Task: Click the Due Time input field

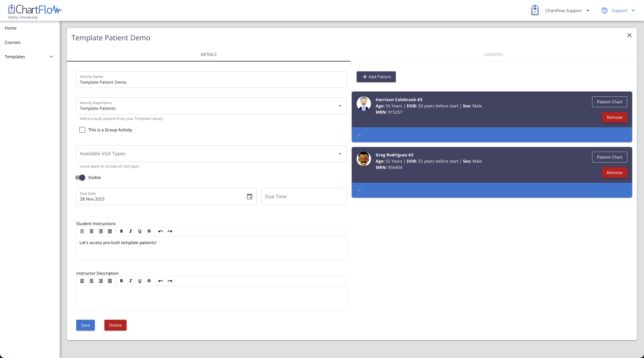Action: tap(304, 197)
